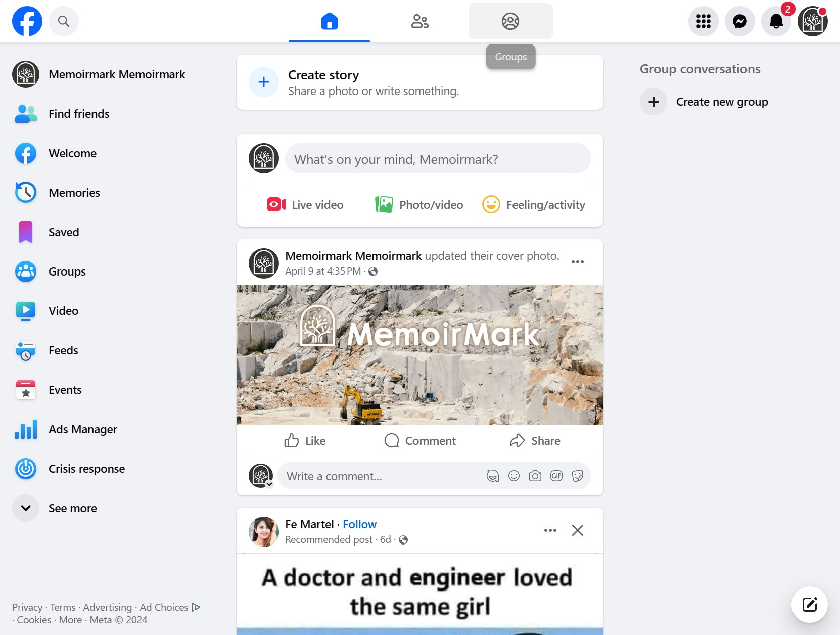Open the apps menu grid icon
This screenshot has height=635, width=840.
click(x=704, y=21)
